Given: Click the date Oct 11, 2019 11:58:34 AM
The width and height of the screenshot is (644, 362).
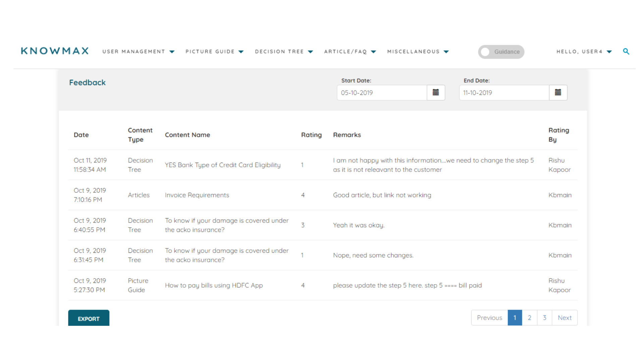Looking at the screenshot, I should pyautogui.click(x=90, y=165).
